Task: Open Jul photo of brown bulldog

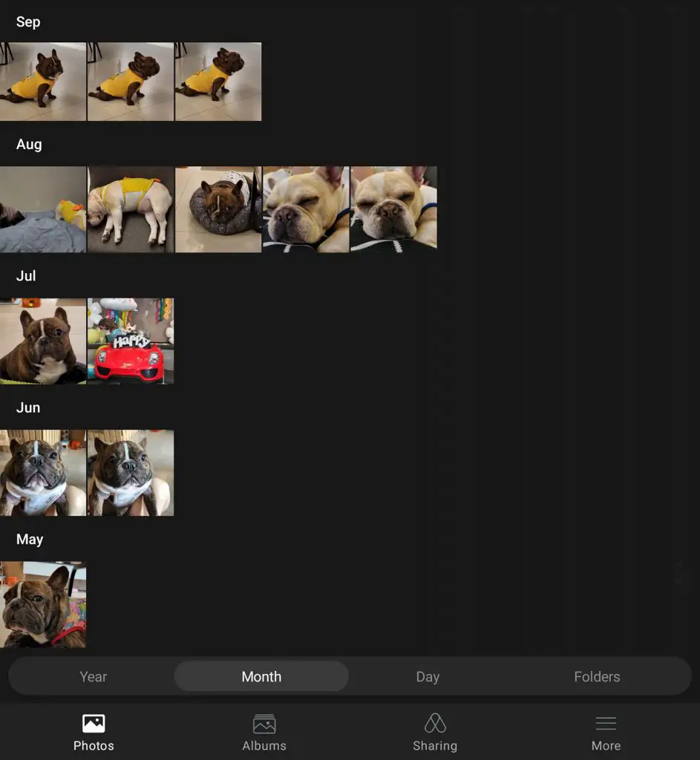Action: point(43,341)
